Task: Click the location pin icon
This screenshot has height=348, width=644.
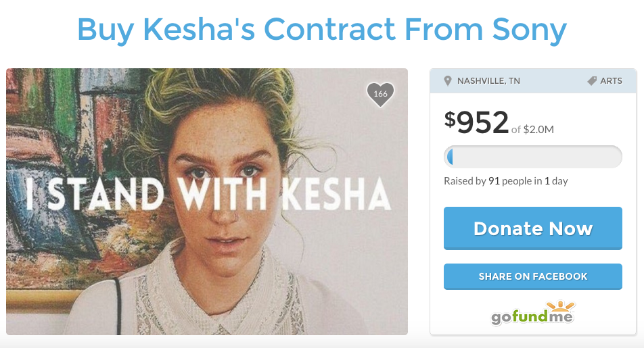Action: 448,81
